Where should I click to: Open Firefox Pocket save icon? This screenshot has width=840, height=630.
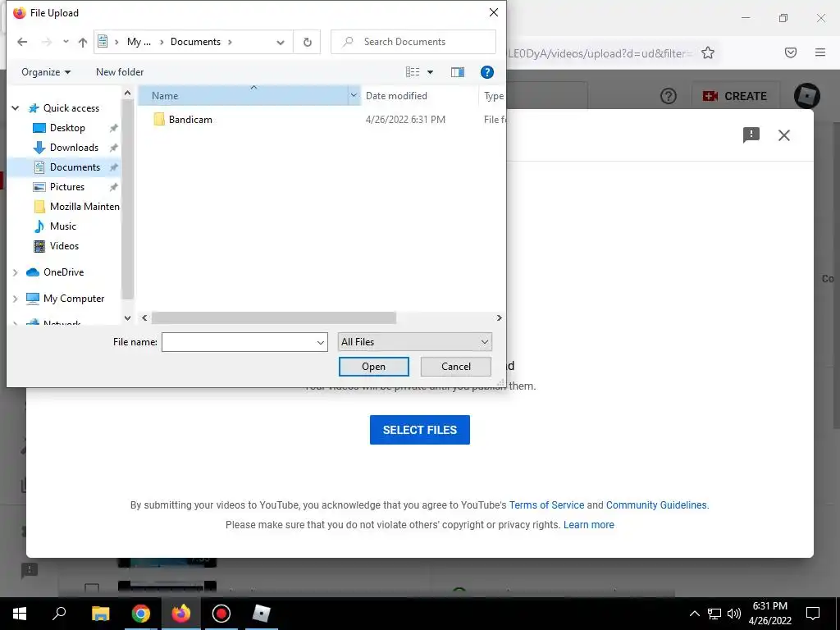tap(790, 52)
